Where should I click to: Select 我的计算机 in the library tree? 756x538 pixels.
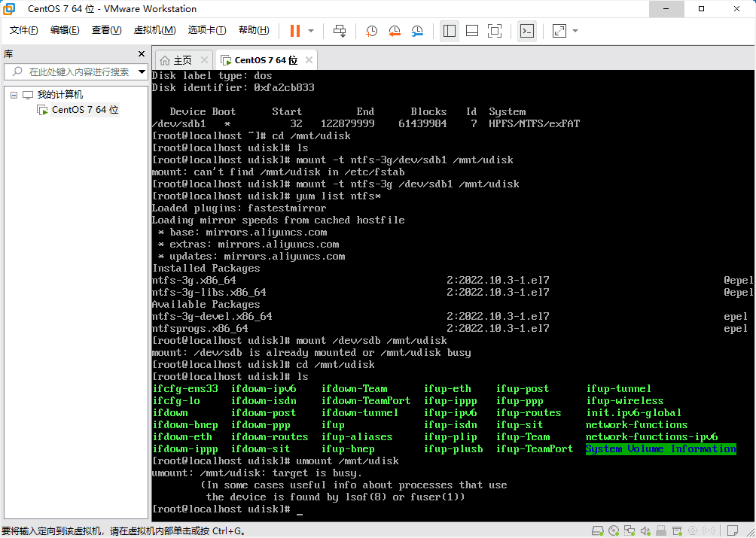(x=59, y=94)
